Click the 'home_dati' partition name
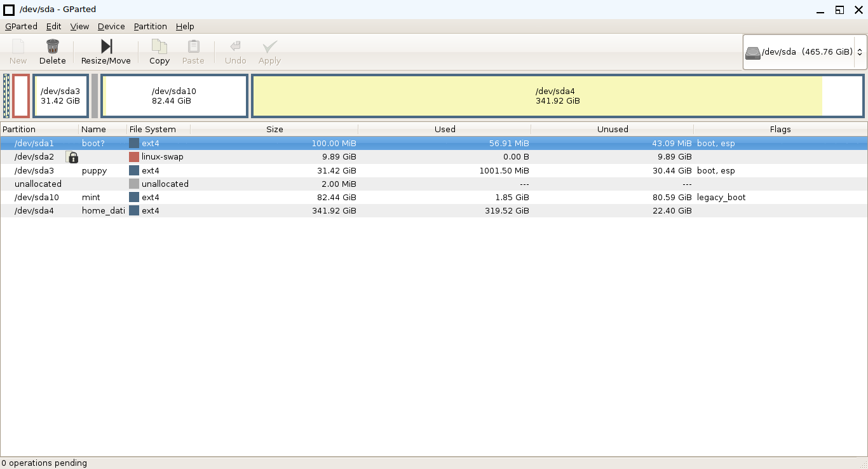 (x=104, y=211)
